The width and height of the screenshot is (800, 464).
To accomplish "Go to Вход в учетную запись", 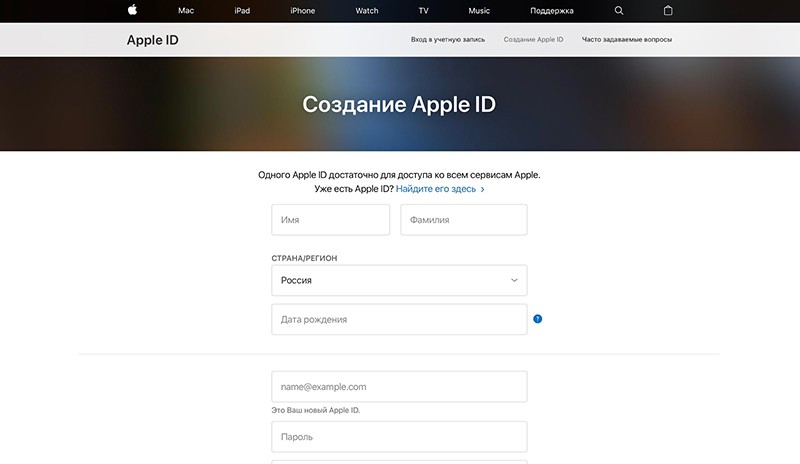I will pos(448,39).
